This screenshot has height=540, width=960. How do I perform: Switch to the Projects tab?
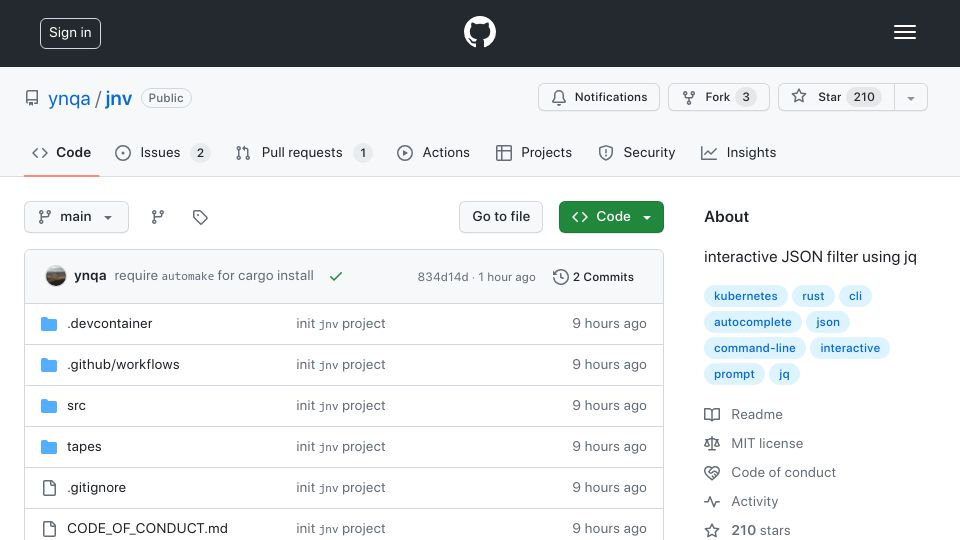[x=534, y=152]
